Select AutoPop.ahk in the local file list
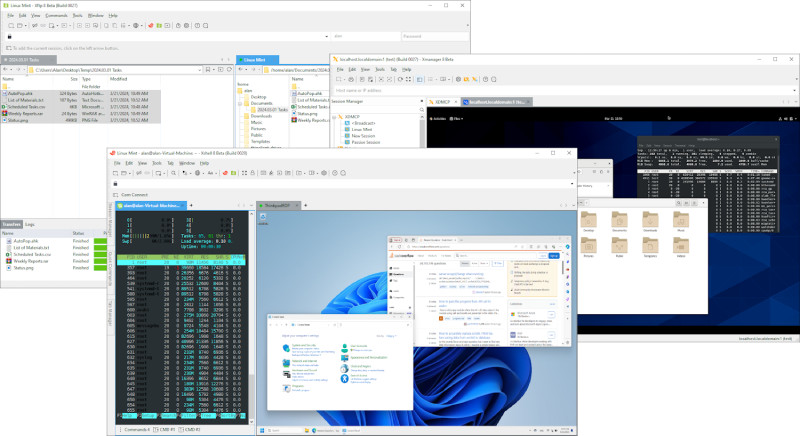800x436 pixels. [22, 92]
